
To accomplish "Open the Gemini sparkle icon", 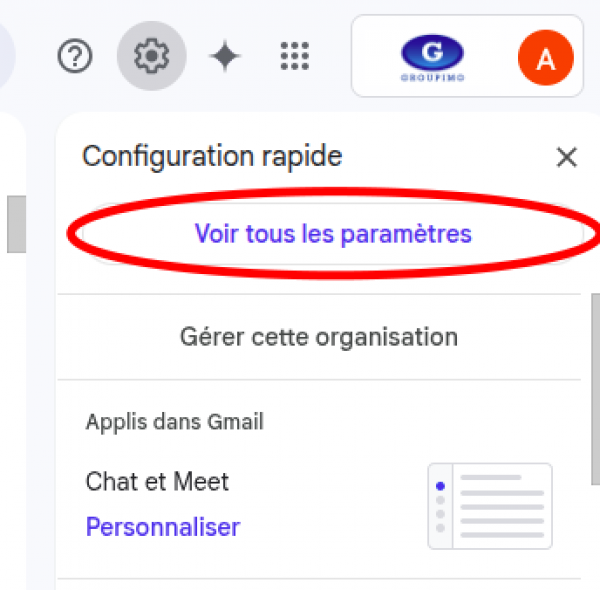I will pyautogui.click(x=225, y=56).
